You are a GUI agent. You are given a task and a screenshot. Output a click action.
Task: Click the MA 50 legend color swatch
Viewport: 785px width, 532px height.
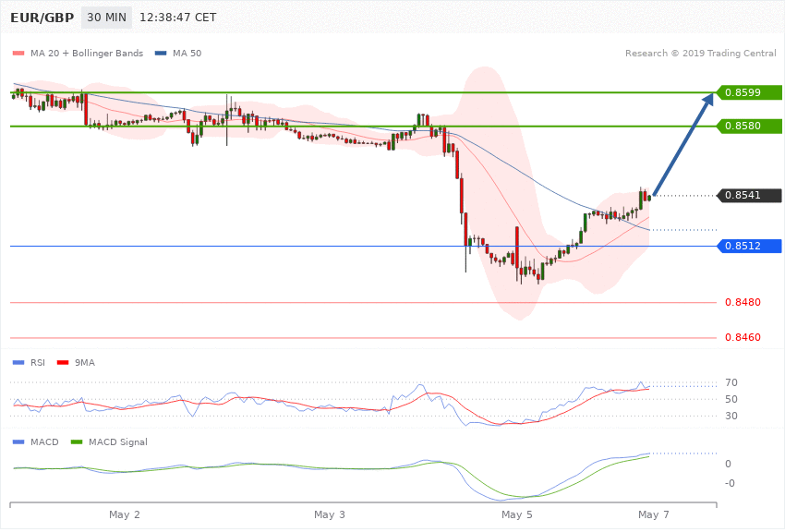(x=161, y=53)
